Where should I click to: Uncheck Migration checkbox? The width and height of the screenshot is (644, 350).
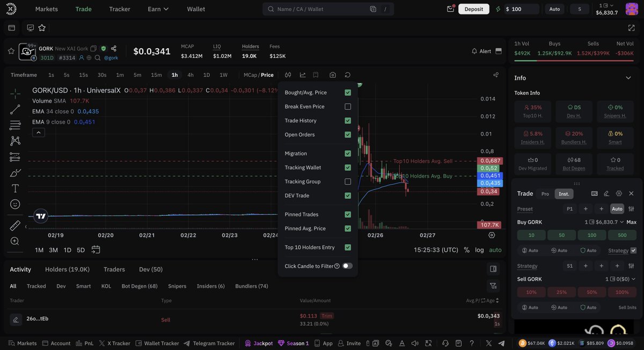click(x=348, y=154)
